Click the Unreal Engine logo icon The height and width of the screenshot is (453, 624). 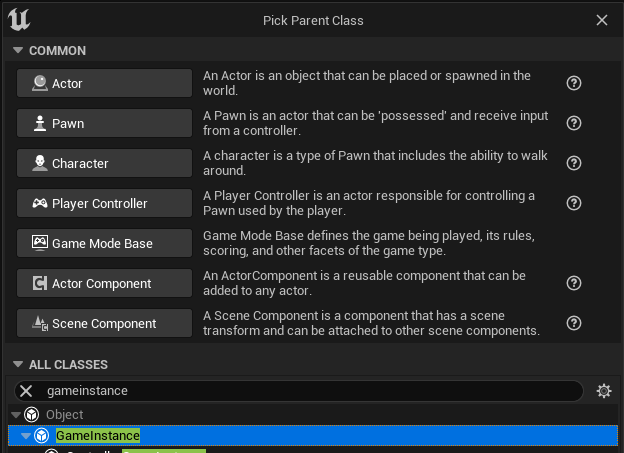(19, 20)
